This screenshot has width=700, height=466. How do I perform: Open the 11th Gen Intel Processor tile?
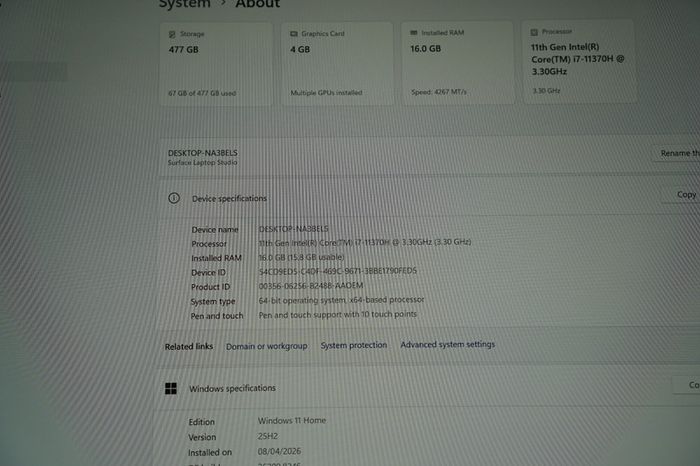(x=579, y=62)
